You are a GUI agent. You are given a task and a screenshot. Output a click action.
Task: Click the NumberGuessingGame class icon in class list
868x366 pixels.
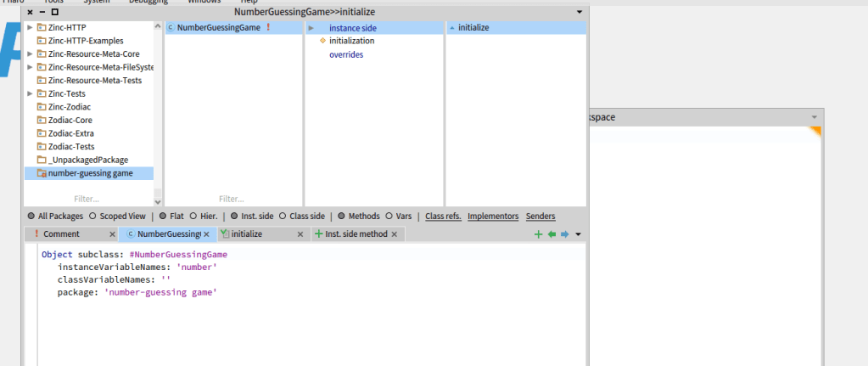pos(171,28)
